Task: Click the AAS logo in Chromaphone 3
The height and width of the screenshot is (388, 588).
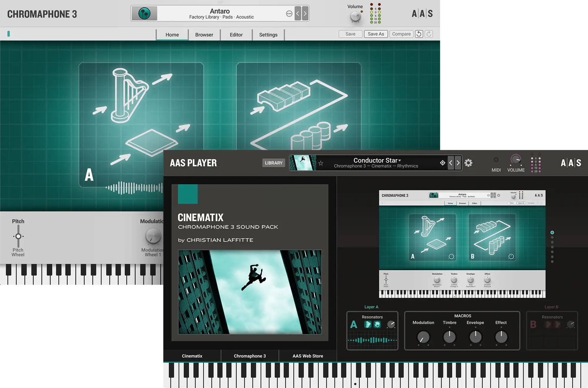Action: 422,14
